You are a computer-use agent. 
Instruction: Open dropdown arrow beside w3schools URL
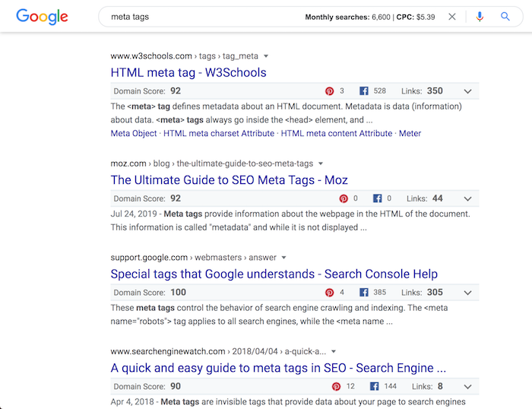[266, 56]
